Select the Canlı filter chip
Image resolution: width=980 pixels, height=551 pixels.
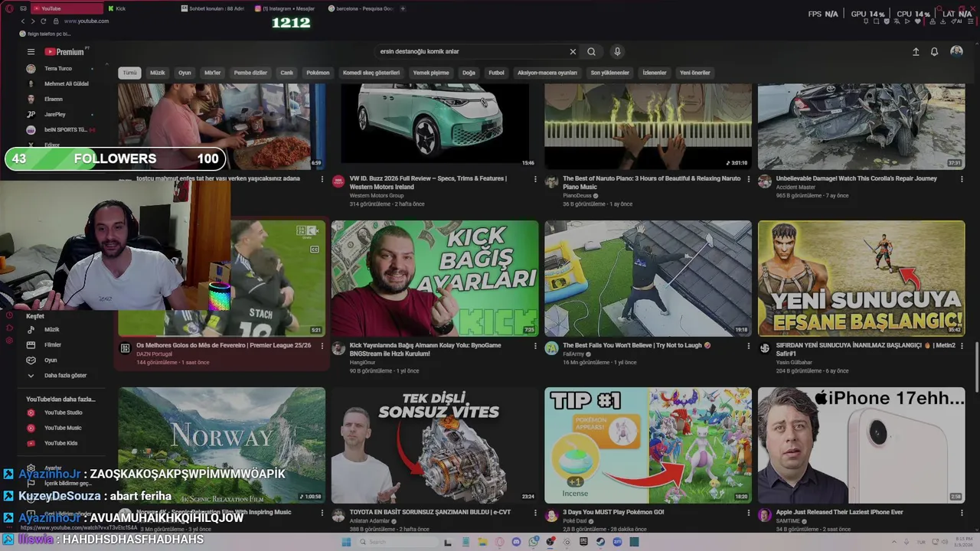tap(286, 73)
